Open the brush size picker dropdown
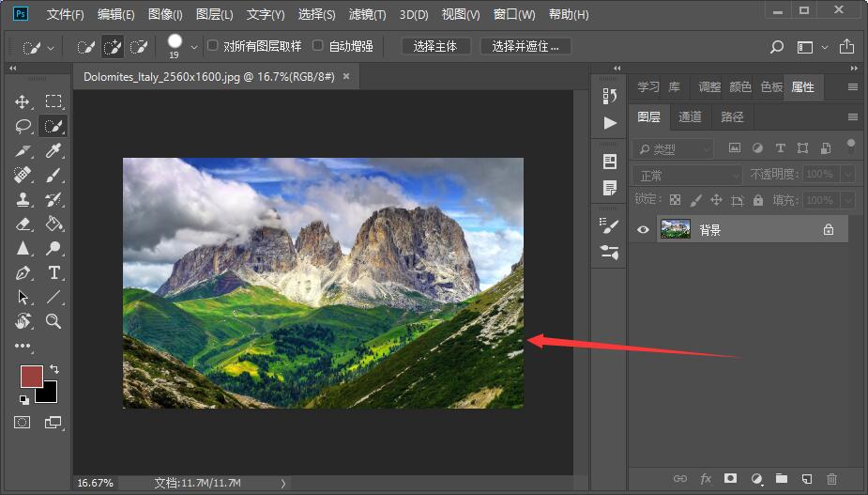 coord(193,48)
